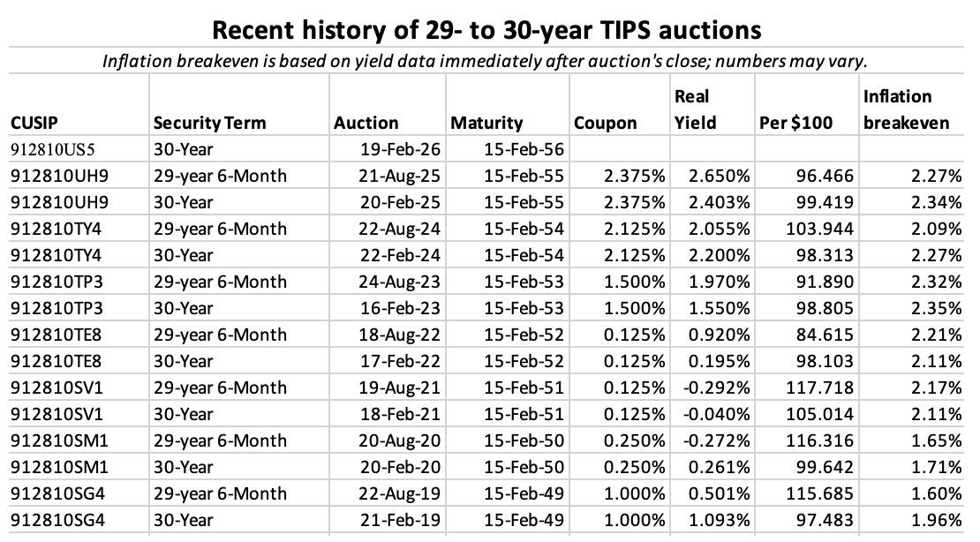Select the Per $100 column header
The image size is (980, 542).
[795, 123]
